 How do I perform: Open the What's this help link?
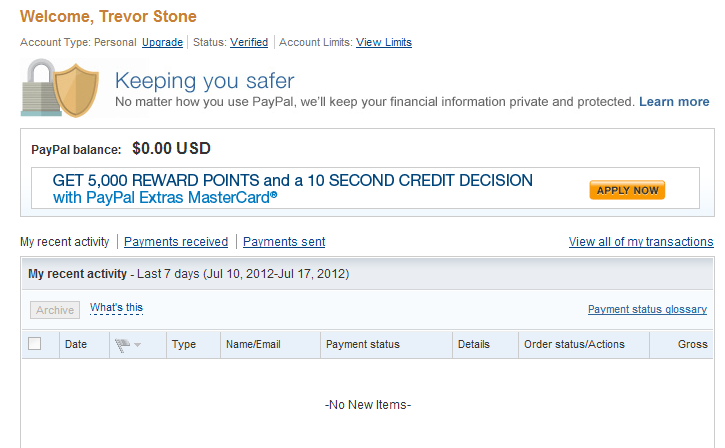click(117, 308)
